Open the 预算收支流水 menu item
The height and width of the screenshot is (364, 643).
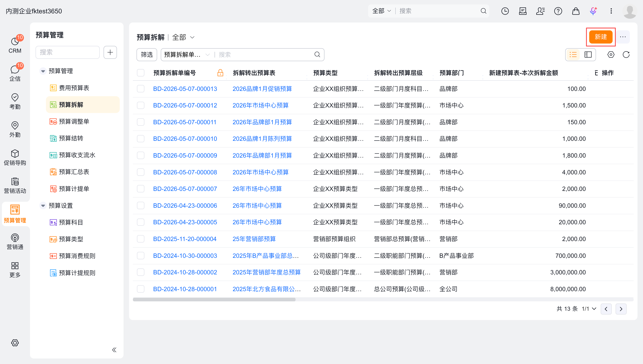(83, 155)
